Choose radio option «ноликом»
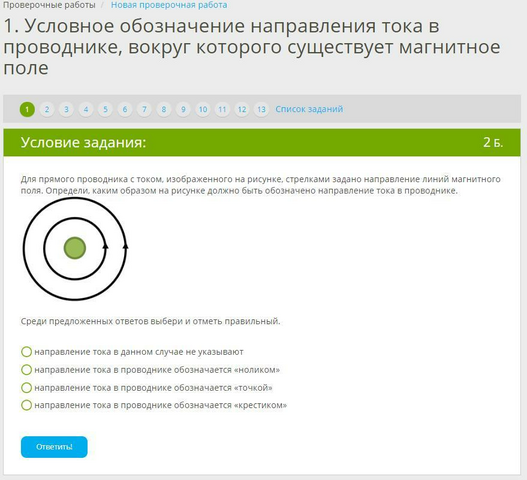This screenshot has width=527, height=480. [27, 370]
